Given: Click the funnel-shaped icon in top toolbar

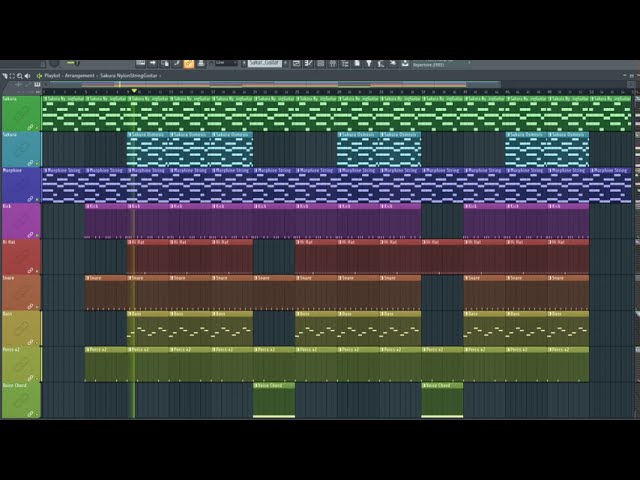Looking at the screenshot, I should click(369, 63).
